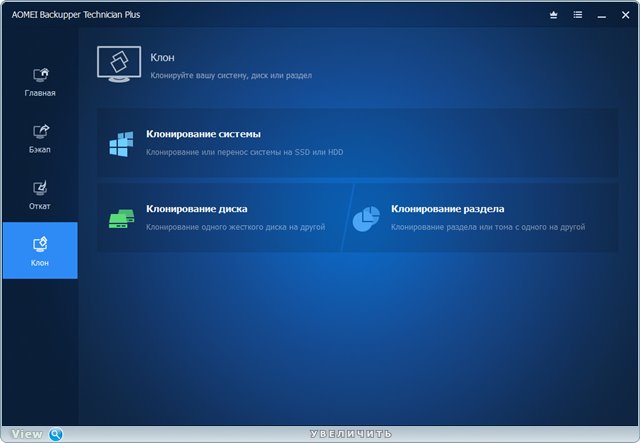Minimize the AOMEI Backupper window

tap(602, 16)
